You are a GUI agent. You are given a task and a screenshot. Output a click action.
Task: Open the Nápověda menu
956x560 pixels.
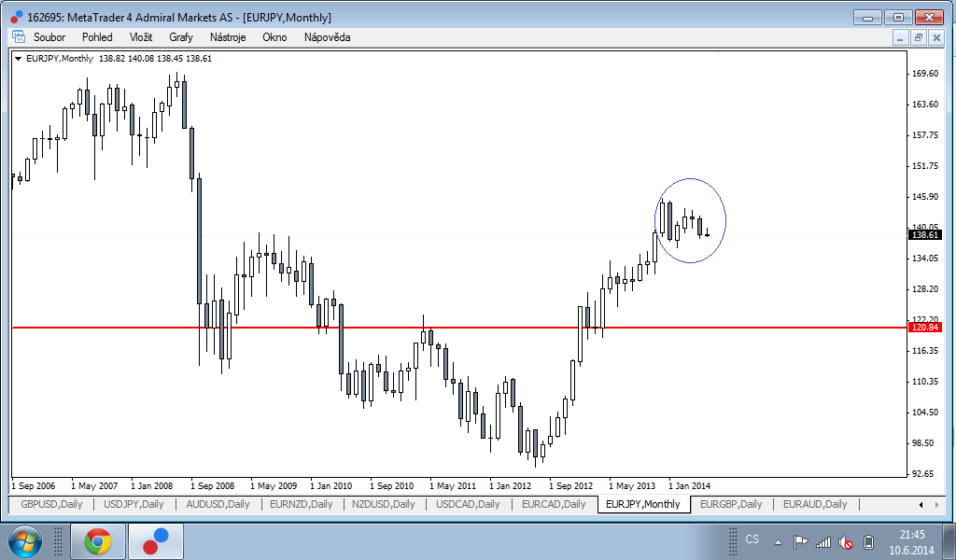coord(328,37)
